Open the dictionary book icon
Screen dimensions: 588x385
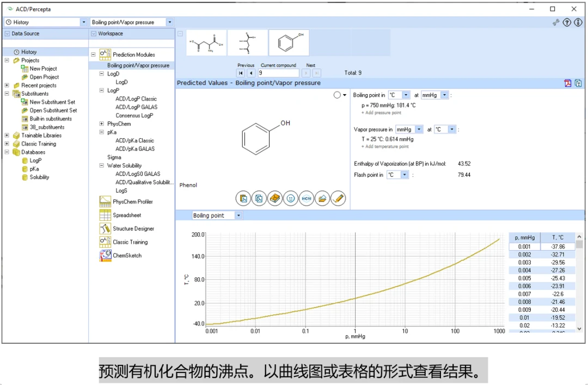[x=275, y=198]
